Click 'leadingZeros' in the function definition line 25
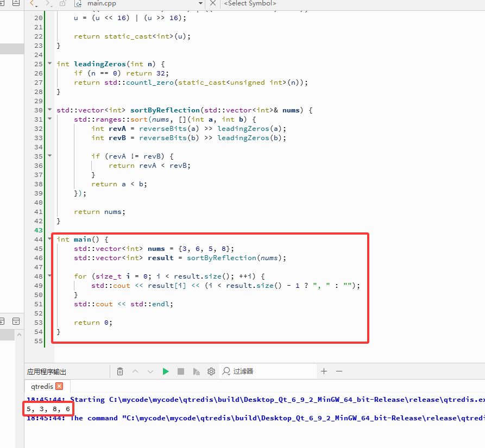485x448 pixels. (99, 64)
